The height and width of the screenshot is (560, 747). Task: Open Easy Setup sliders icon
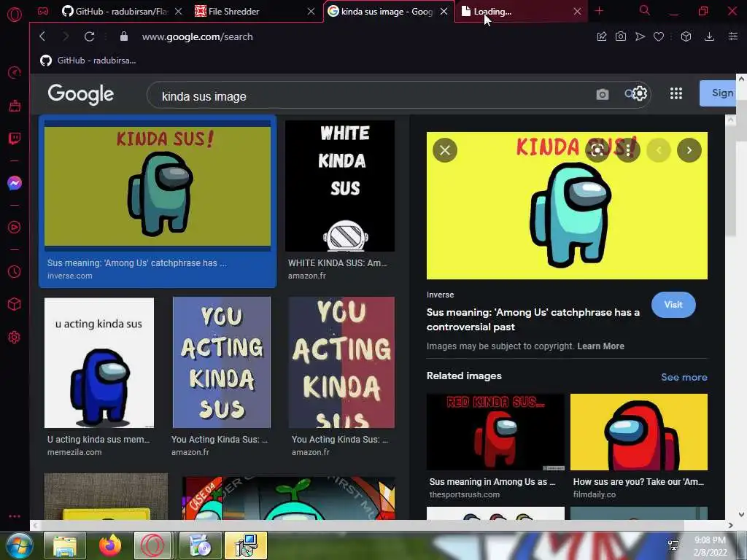click(732, 36)
